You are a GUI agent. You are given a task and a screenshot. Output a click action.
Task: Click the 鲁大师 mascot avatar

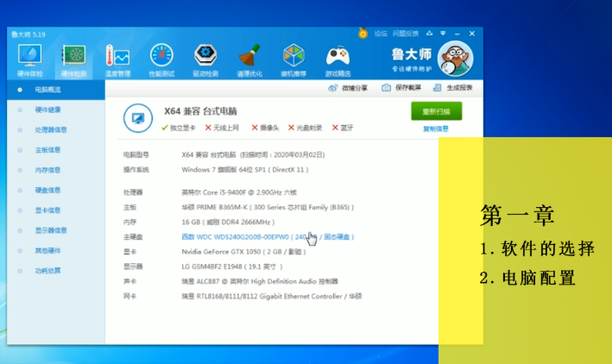(455, 59)
